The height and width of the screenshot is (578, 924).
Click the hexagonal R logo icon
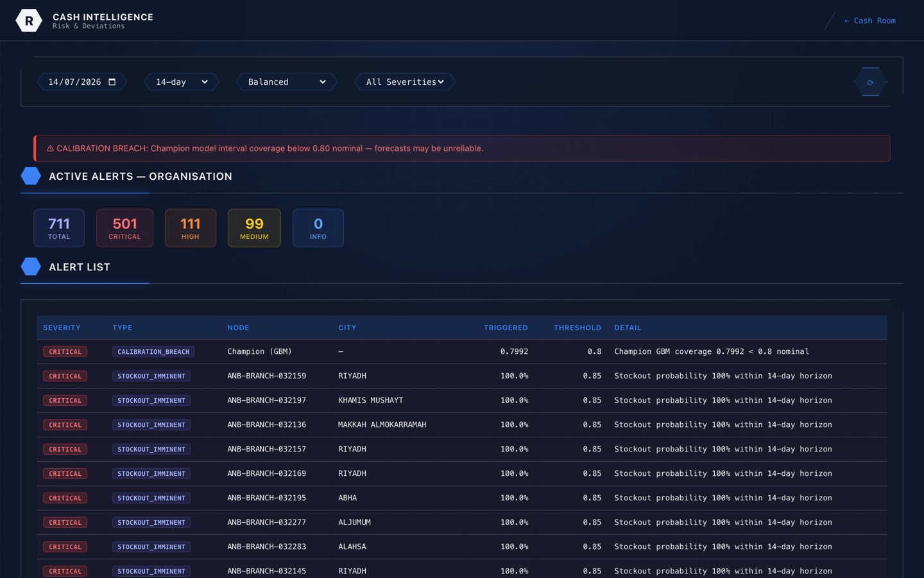click(29, 21)
